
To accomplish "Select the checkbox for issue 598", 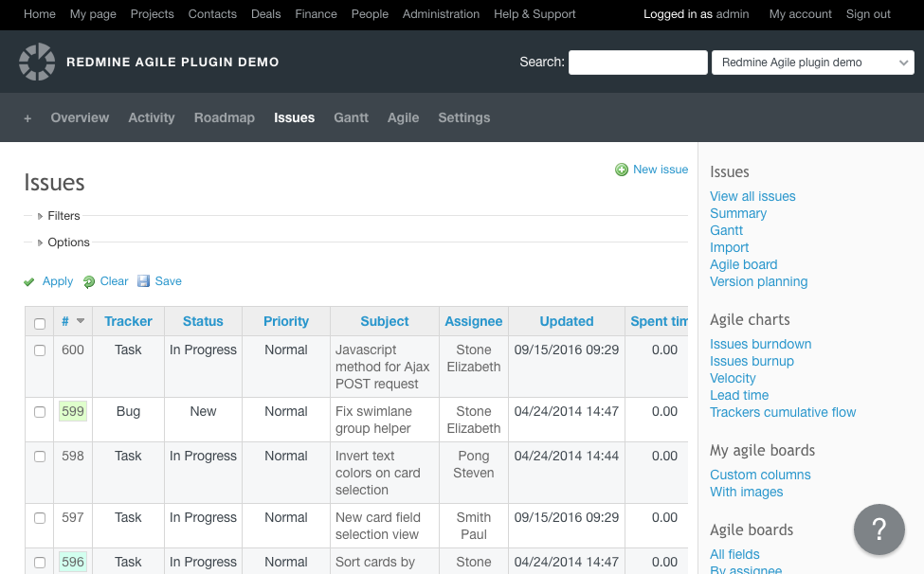I will pyautogui.click(x=40, y=457).
